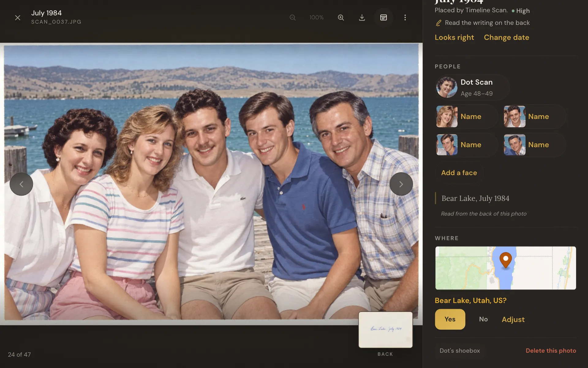Click the 100% zoom level value
Screen dimensions: 588x368
[x=316, y=17]
